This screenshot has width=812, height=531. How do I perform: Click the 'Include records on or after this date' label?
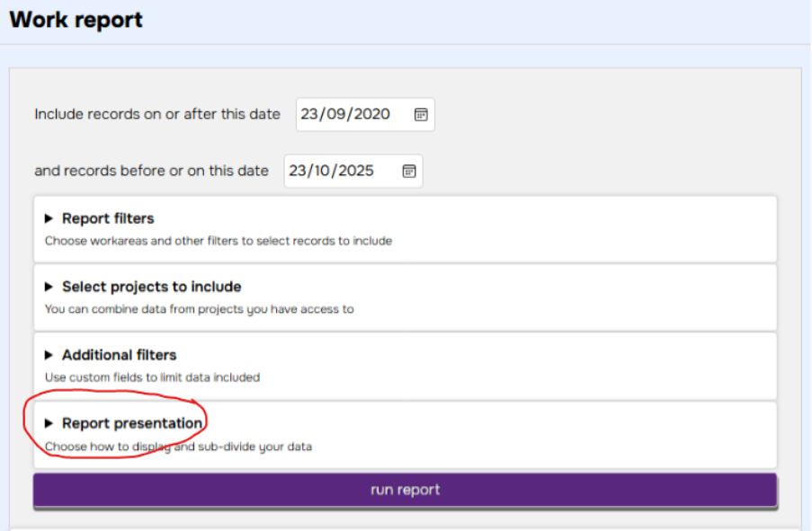157,115
